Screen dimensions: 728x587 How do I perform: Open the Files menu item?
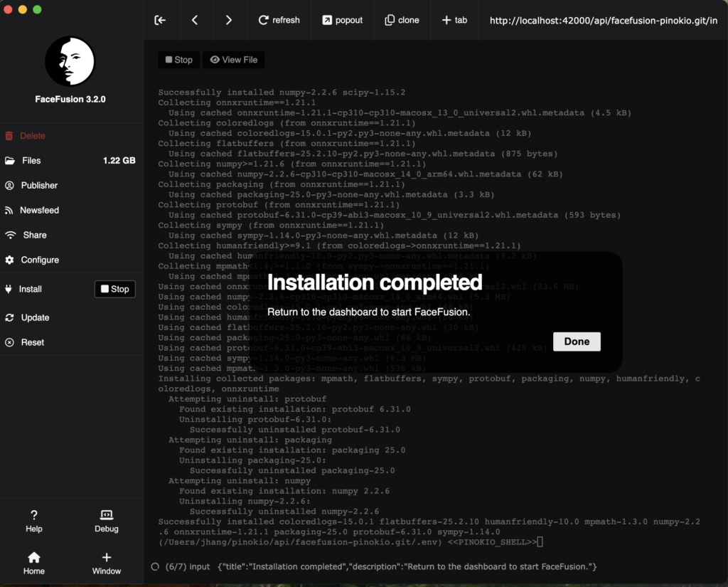pos(31,160)
